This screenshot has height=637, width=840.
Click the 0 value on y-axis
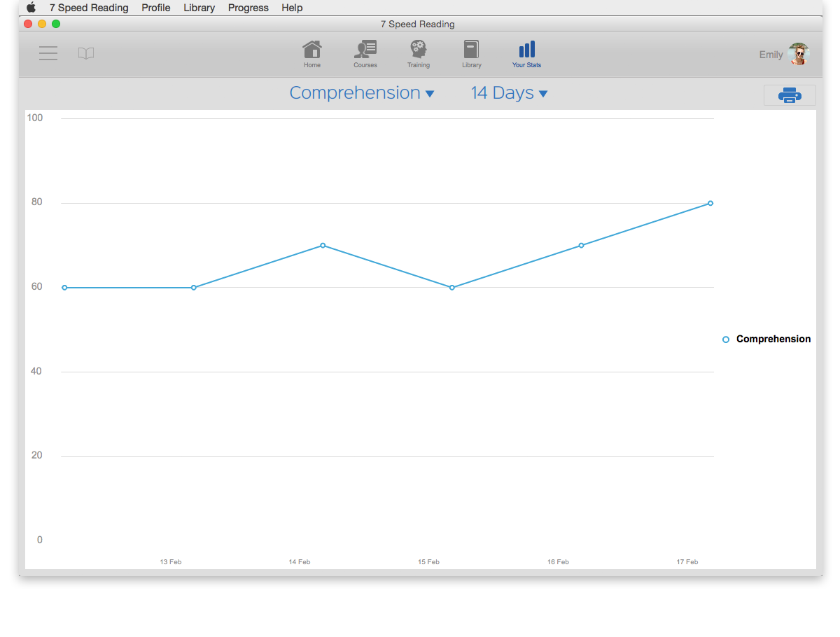click(39, 540)
